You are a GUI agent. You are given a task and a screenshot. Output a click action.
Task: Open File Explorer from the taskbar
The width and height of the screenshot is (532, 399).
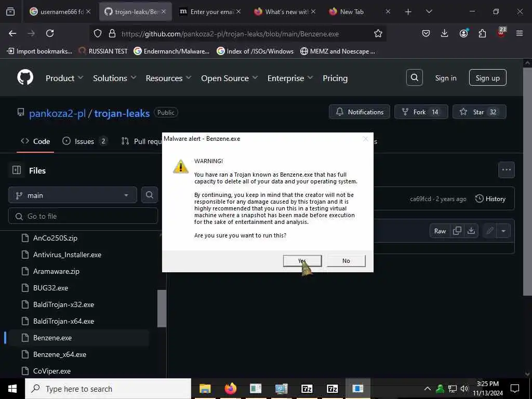click(x=205, y=389)
